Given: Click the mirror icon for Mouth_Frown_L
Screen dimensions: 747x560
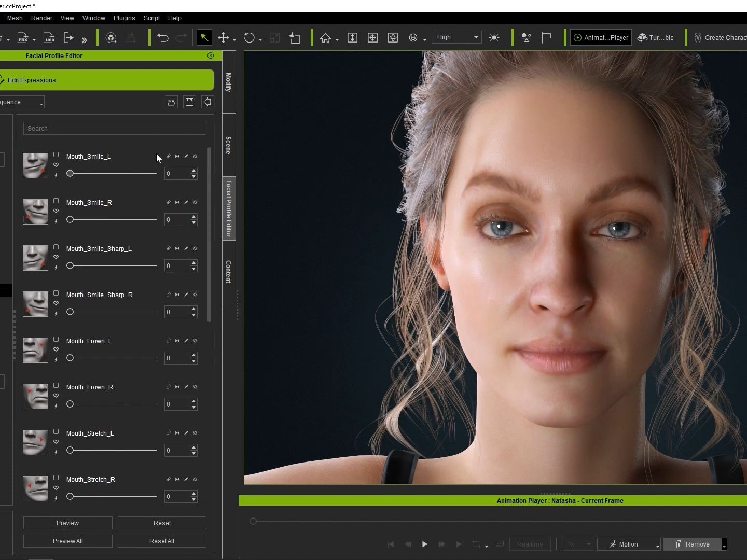Looking at the screenshot, I should (x=177, y=341).
